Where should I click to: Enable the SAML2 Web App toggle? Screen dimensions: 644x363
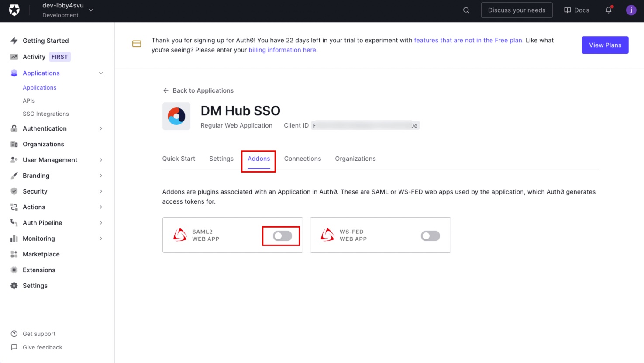pos(282,236)
